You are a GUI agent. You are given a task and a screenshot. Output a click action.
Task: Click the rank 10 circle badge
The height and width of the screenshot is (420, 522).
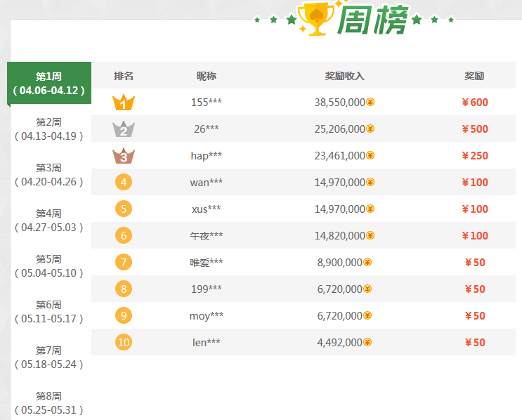click(124, 342)
